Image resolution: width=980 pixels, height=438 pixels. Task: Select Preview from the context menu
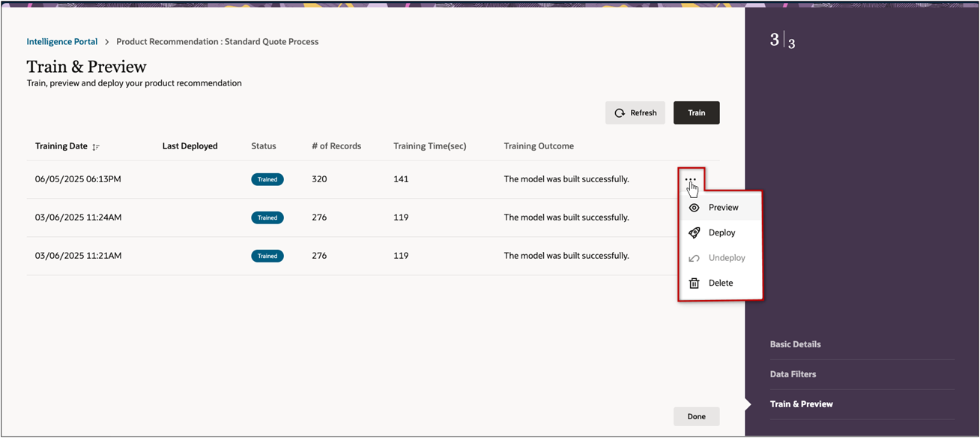pos(723,208)
